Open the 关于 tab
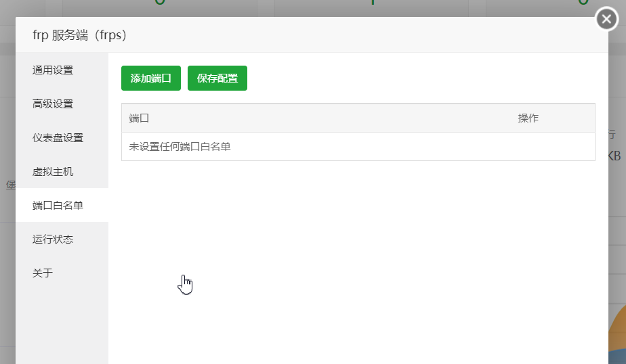Viewport: 626px width, 364px height. (x=62, y=273)
